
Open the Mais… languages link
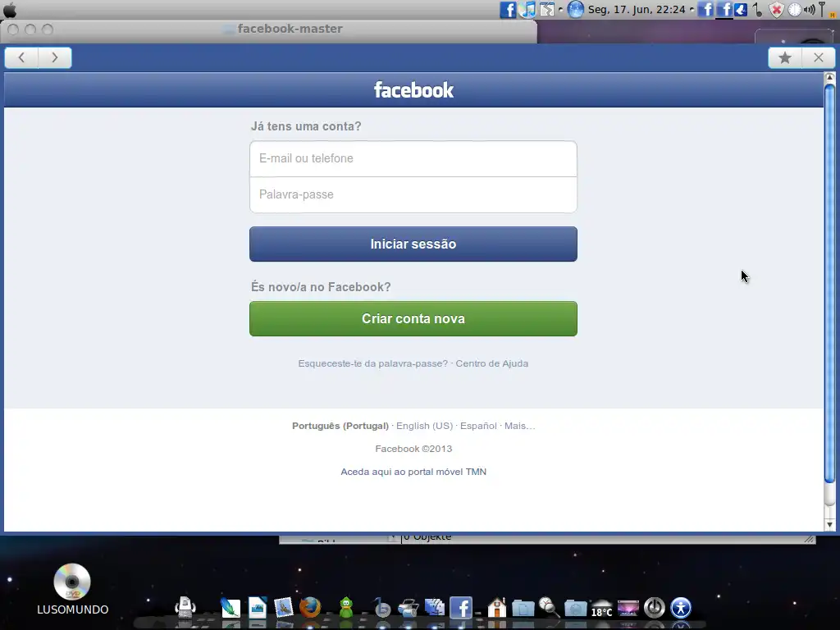coord(519,426)
